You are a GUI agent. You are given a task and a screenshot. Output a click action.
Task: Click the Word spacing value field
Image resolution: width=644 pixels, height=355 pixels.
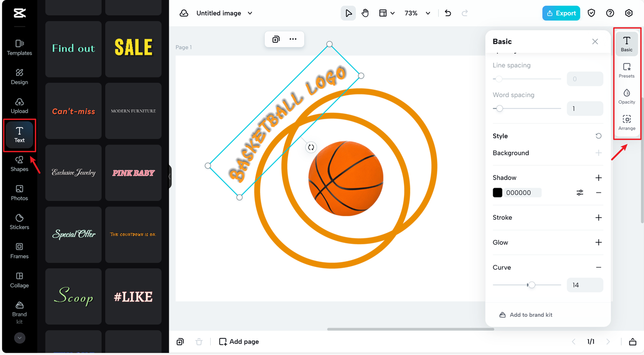coord(585,109)
